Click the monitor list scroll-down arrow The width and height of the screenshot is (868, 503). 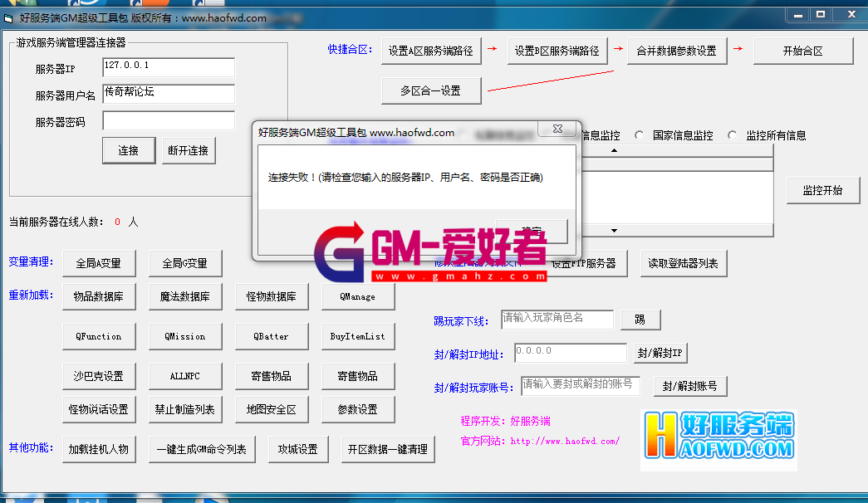[614, 230]
